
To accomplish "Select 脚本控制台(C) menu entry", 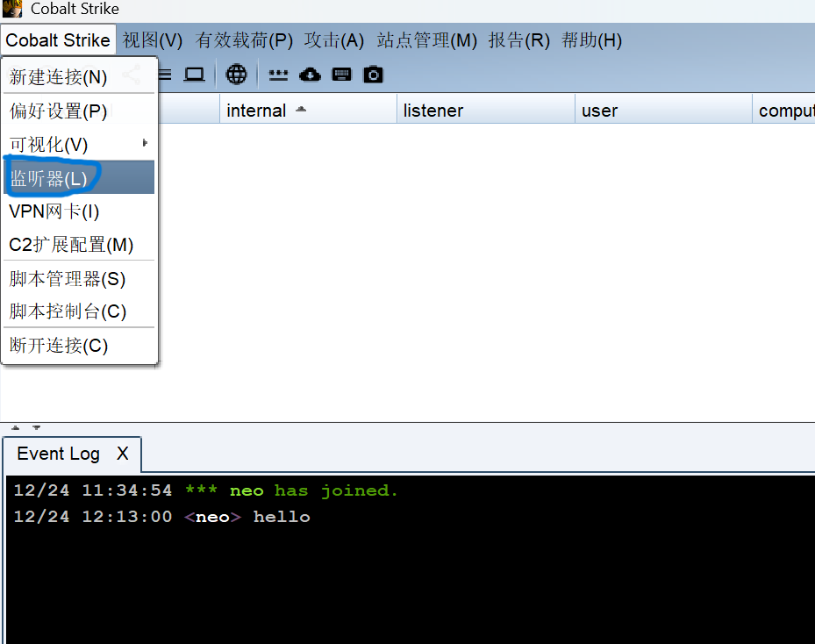I will 79,311.
